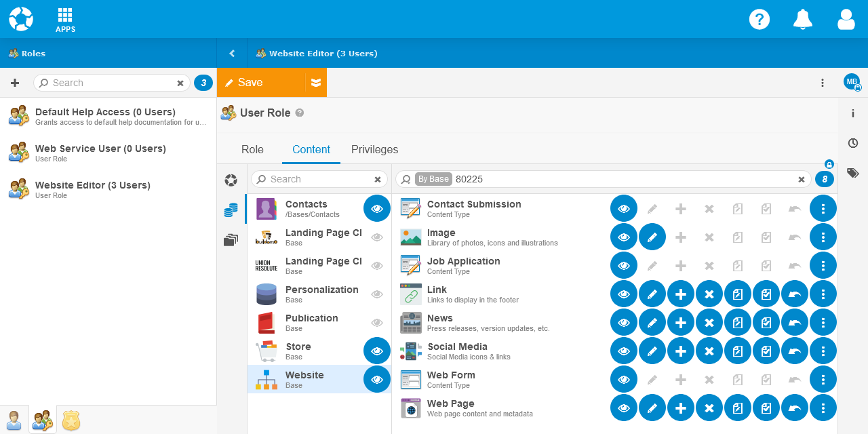This screenshot has height=434, width=868.
Task: Open the user profile icon
Action: tap(846, 19)
